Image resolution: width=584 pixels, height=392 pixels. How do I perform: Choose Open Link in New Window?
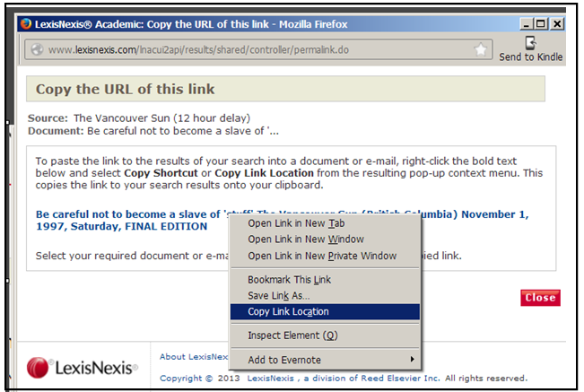pyautogui.click(x=325, y=239)
